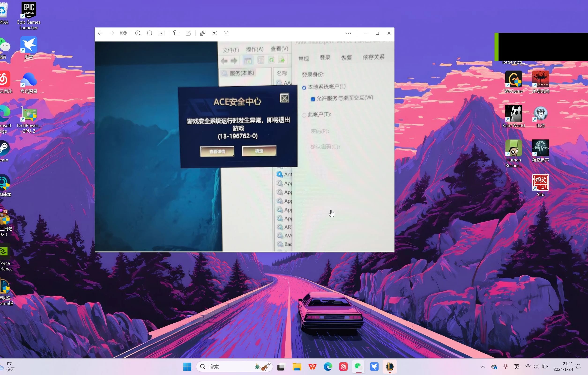Open 夸克网盘 desktop shortcut
Screen dimensions: 588x375
(29, 82)
